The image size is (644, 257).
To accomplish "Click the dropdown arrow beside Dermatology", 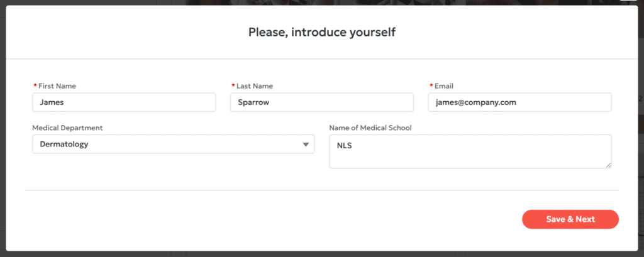I will 306,145.
